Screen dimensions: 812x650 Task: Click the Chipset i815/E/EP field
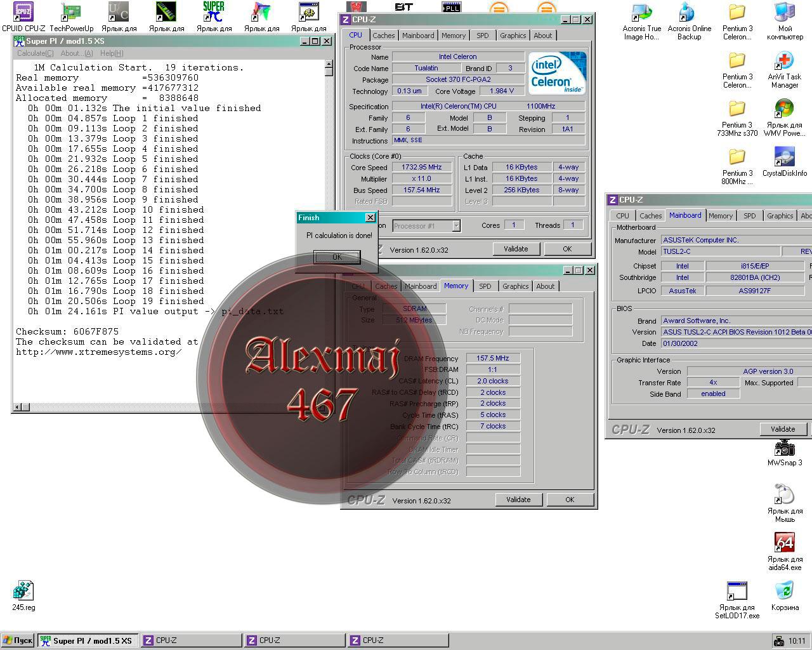point(755,266)
